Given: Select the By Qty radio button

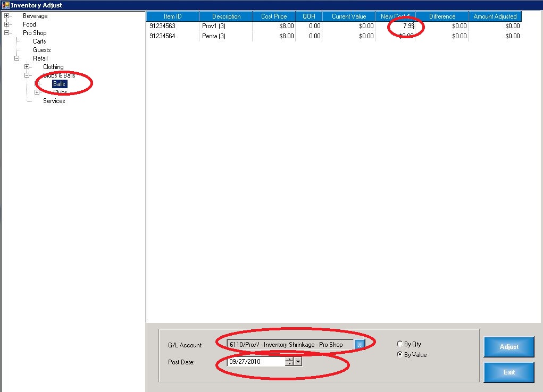Looking at the screenshot, I should (x=399, y=344).
